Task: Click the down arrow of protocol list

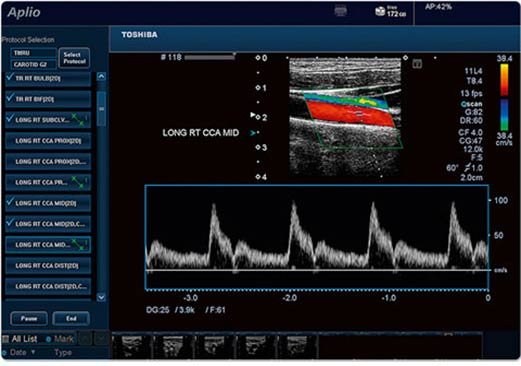Action: pos(101,297)
